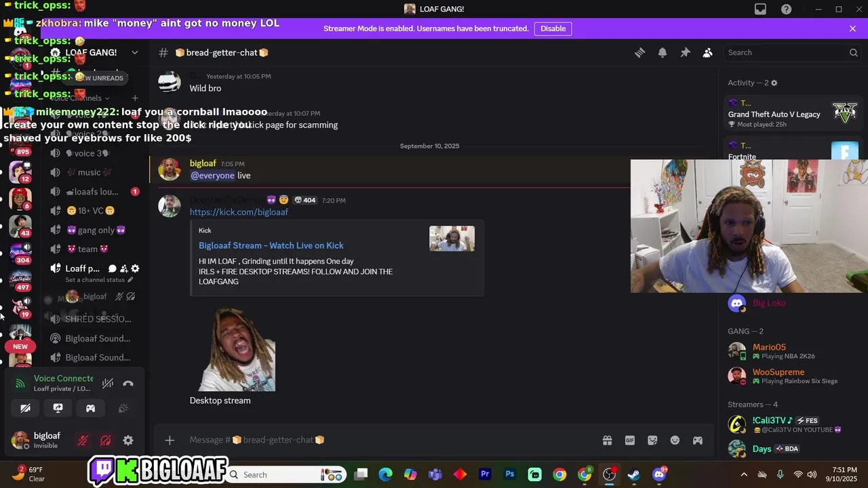Open Activity section settings gear

[774, 83]
